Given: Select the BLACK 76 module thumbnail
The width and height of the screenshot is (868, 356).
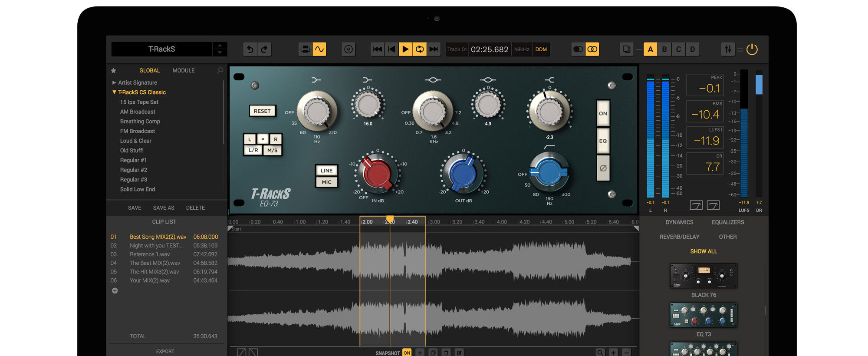Looking at the screenshot, I should (x=704, y=276).
